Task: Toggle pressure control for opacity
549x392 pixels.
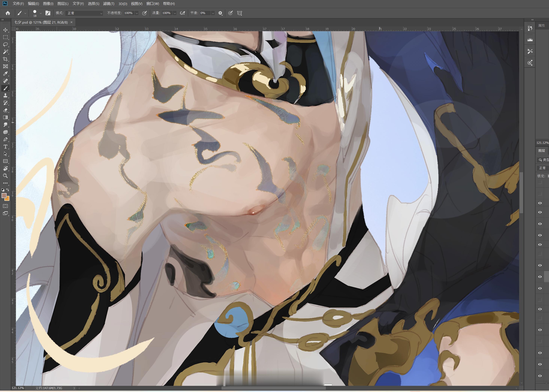Action: [x=145, y=13]
